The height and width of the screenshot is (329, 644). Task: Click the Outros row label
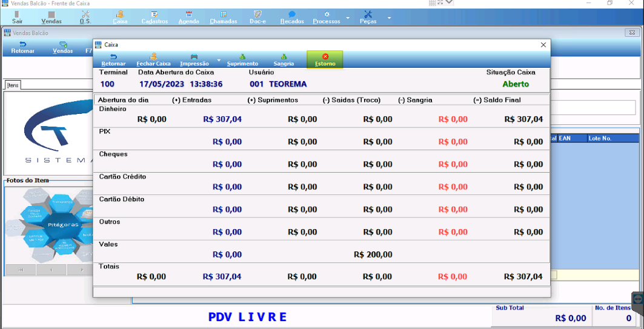(109, 222)
